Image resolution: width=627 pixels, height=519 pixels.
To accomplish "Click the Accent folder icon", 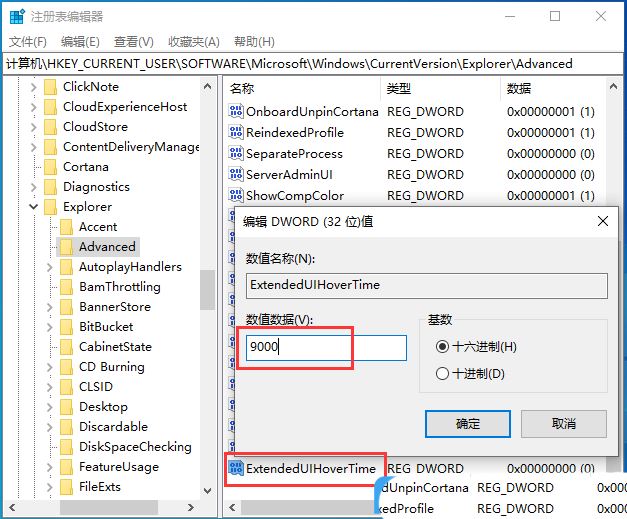I will click(x=66, y=227).
